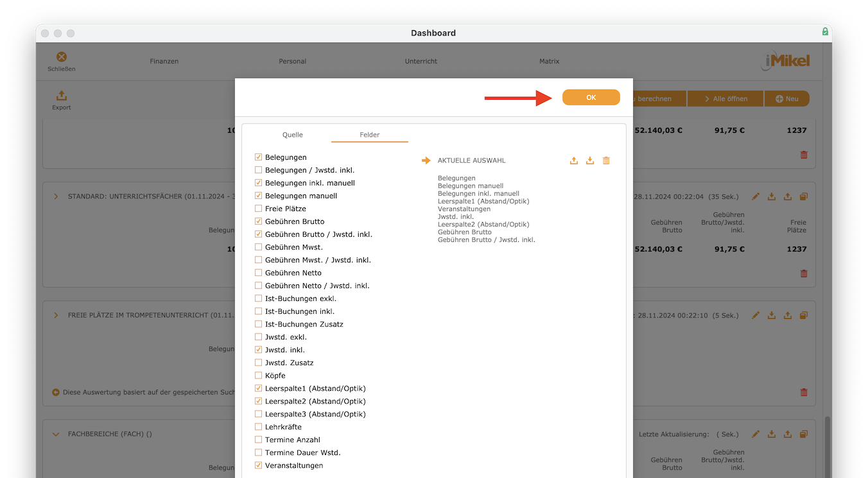Enable the Termine Anzahl checkbox
868x478 pixels.
258,440
